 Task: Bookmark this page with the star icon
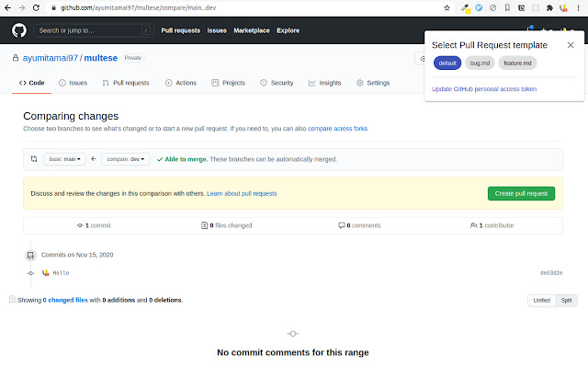click(447, 7)
